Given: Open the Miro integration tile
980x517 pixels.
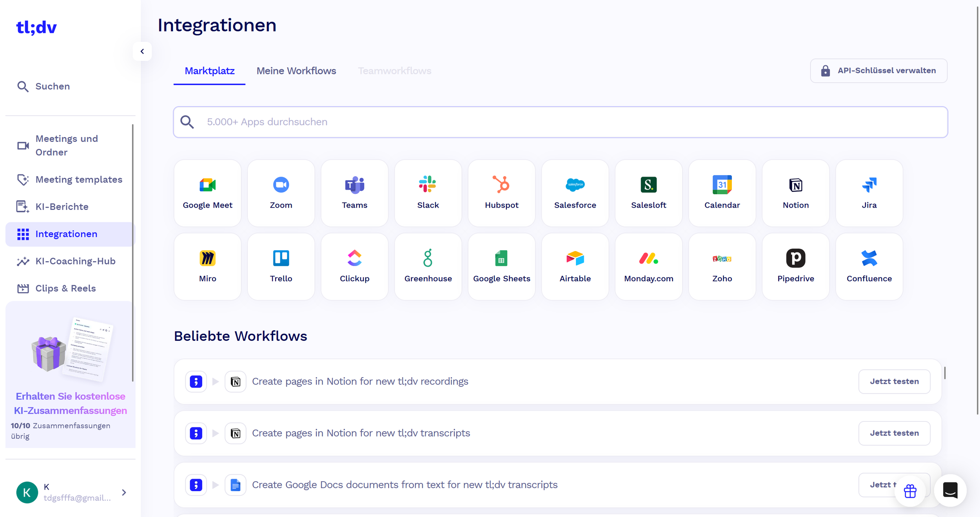Looking at the screenshot, I should tap(207, 266).
